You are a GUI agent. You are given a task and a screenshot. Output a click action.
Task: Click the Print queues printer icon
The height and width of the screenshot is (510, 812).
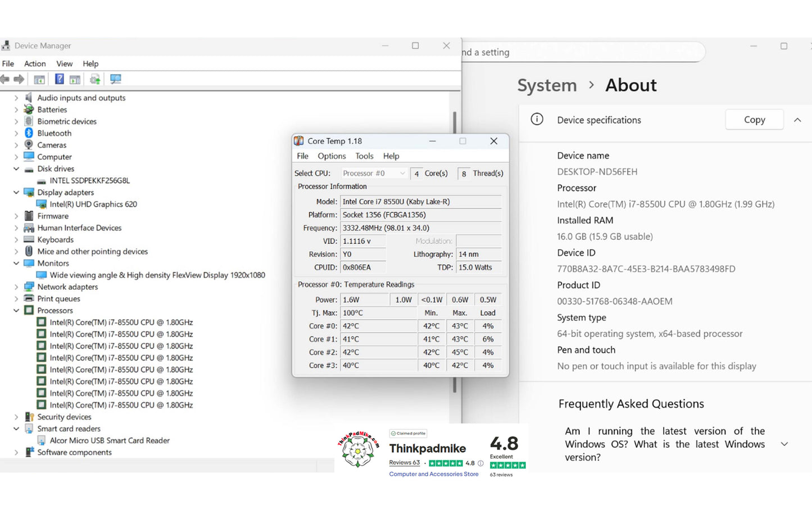29,299
